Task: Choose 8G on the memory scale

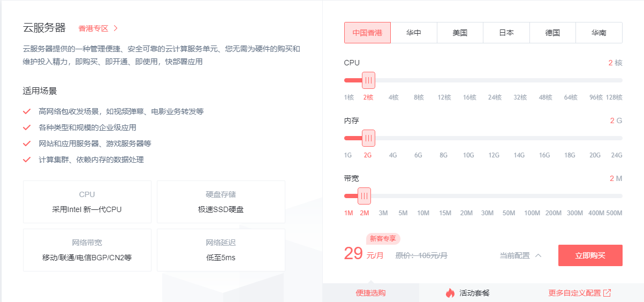Action: pyautogui.click(x=443, y=155)
